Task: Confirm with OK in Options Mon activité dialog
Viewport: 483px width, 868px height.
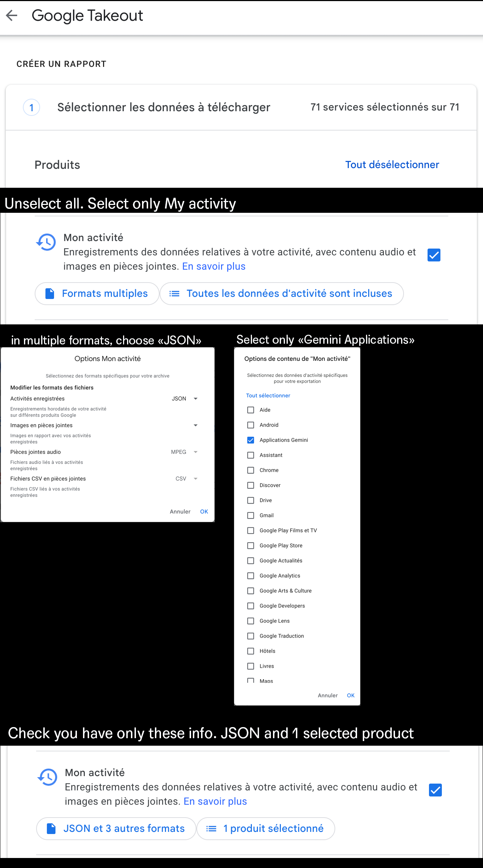Action: point(204,511)
